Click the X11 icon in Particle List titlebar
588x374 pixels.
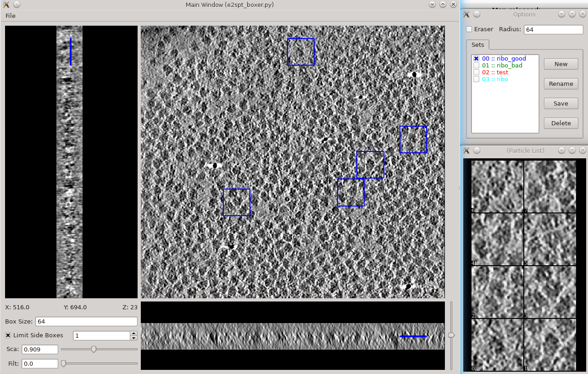pyautogui.click(x=466, y=151)
